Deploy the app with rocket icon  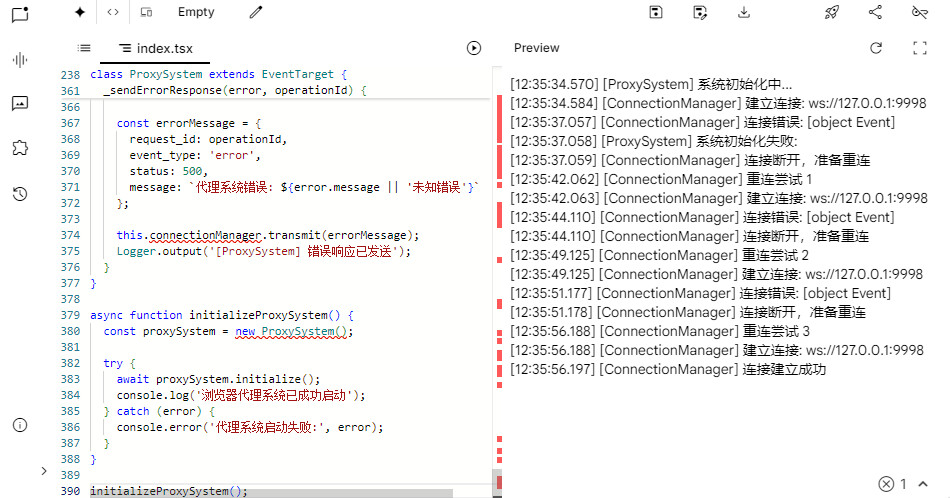click(x=831, y=12)
